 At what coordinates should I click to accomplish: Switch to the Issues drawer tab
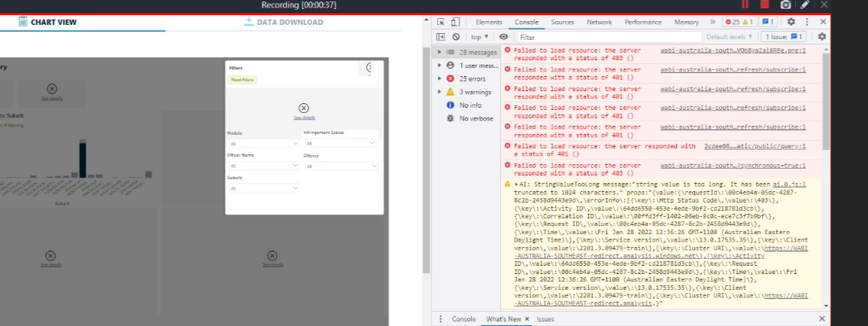(x=545, y=319)
